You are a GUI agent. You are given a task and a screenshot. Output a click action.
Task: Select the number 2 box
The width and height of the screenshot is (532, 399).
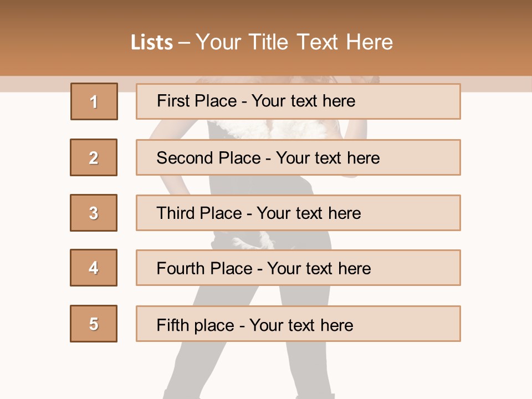pyautogui.click(x=94, y=157)
